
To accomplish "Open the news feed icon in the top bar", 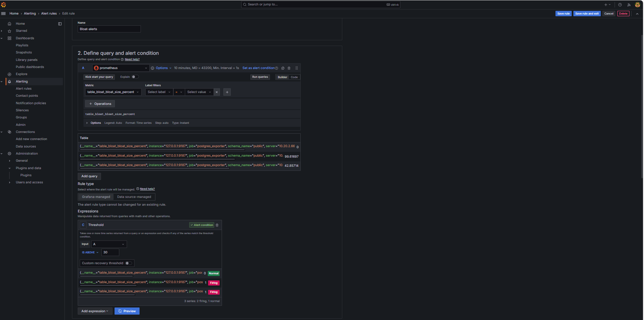I will tap(629, 5).
